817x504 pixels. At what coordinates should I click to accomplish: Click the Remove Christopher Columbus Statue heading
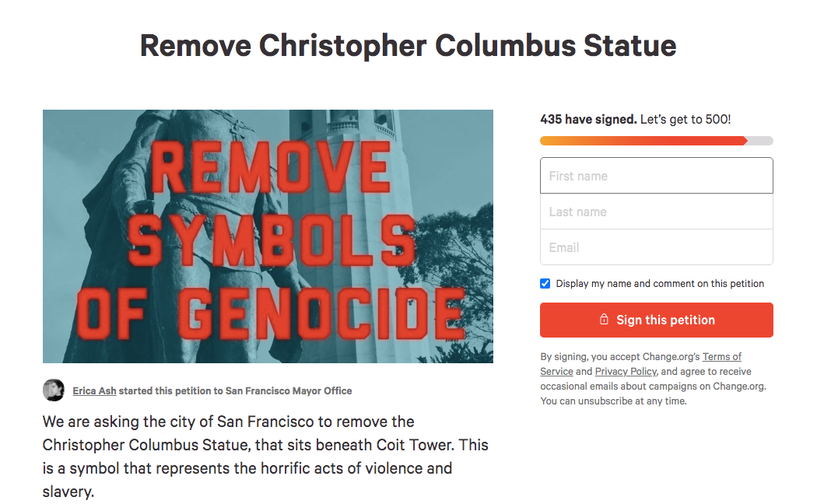pos(408,46)
